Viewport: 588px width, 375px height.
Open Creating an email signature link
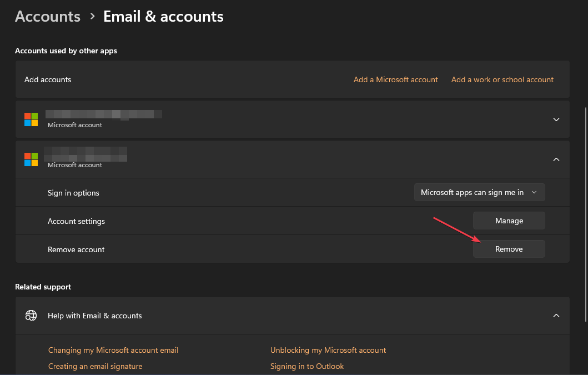(96, 366)
